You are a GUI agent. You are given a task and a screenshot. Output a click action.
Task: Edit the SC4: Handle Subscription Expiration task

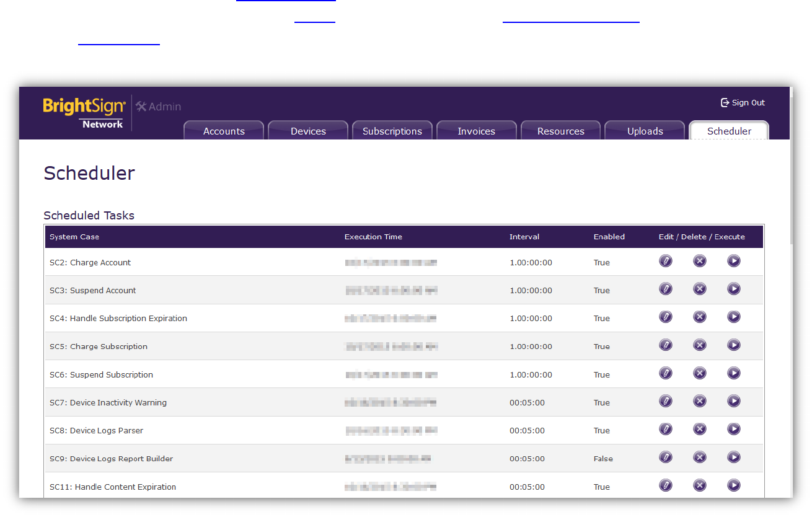coord(666,317)
